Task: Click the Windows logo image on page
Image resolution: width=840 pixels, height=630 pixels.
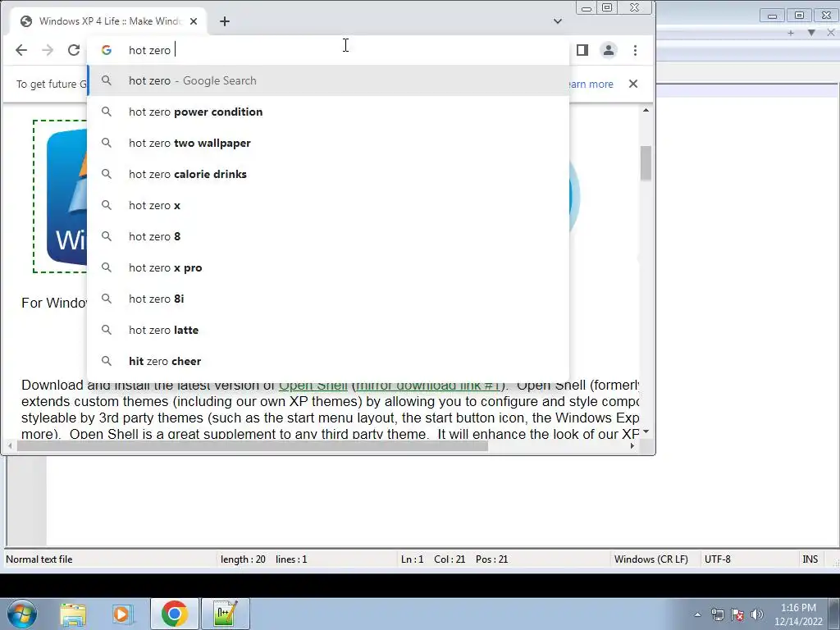Action: point(60,196)
